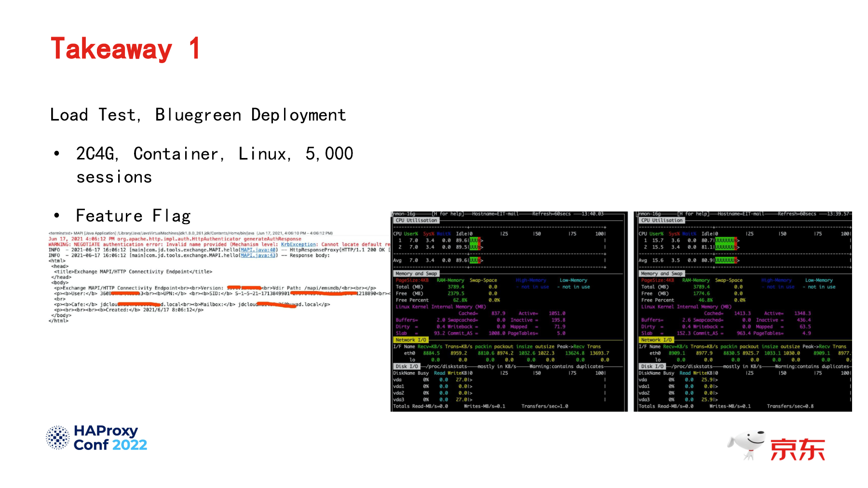This screenshot has height=488, width=868.
Task: Click 'Network I/O' header in left nmon panel
Action: [411, 340]
